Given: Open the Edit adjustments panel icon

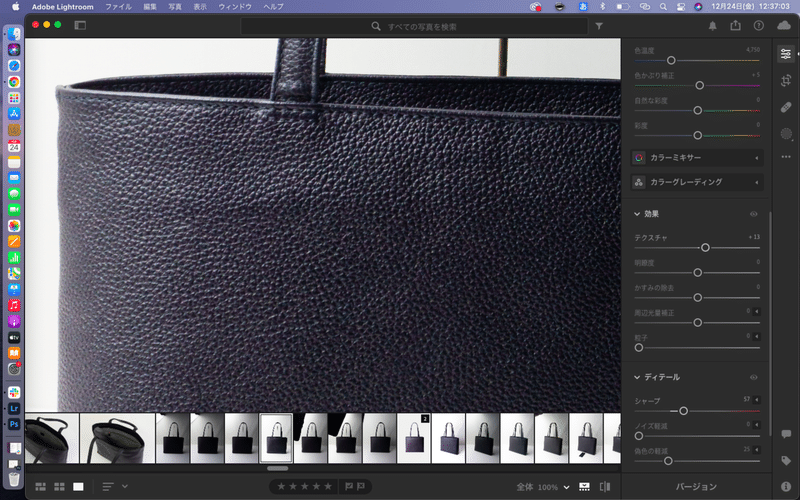Looking at the screenshot, I should coord(786,54).
